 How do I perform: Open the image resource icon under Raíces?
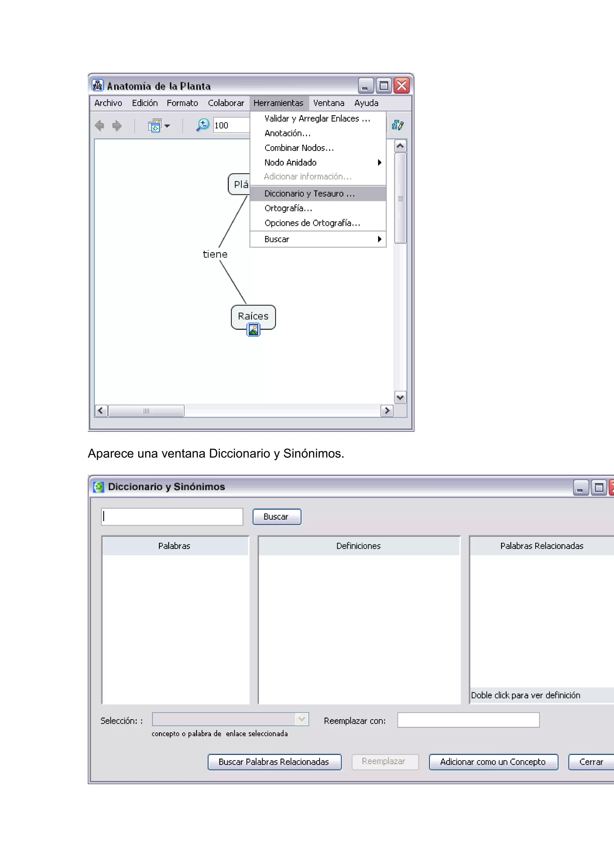coord(253,330)
